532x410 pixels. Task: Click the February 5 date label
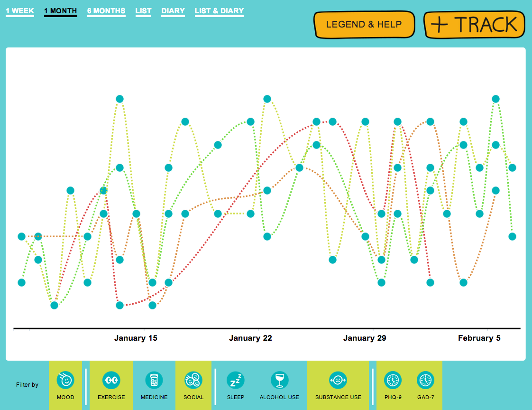click(479, 338)
